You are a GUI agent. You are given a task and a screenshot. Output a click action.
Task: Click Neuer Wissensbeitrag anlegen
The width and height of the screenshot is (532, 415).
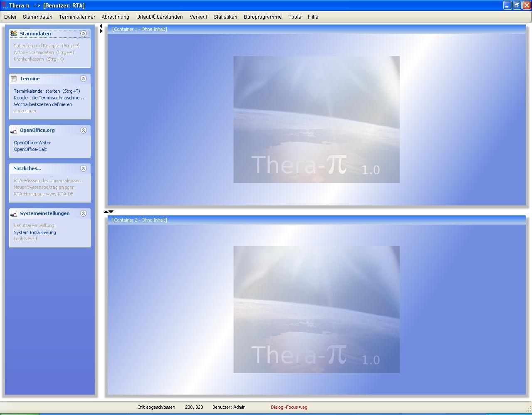pyautogui.click(x=44, y=187)
